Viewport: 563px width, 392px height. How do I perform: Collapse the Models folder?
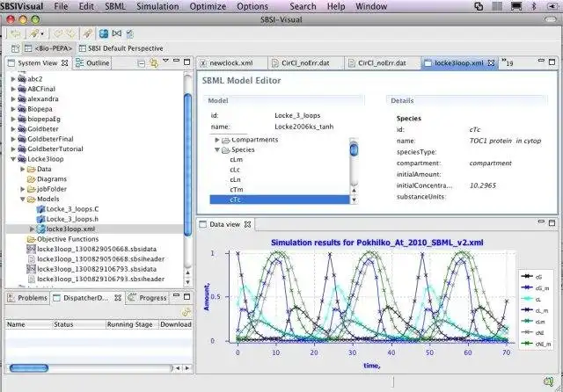pos(23,199)
